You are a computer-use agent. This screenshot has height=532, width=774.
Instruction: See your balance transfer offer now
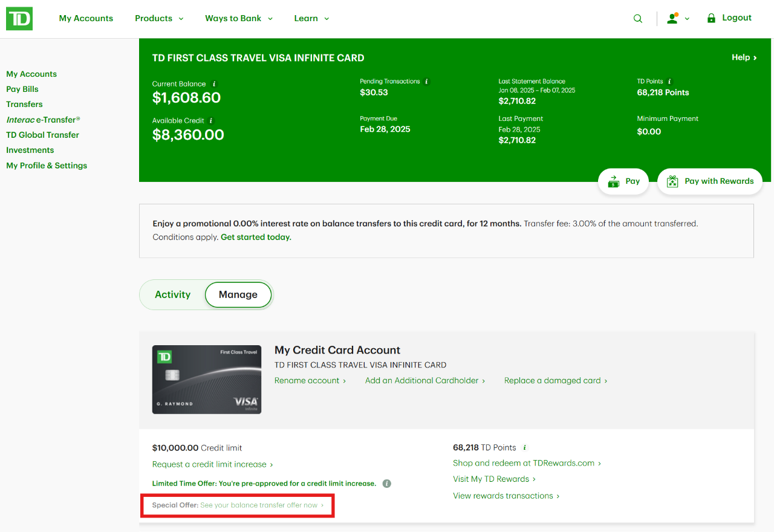pyautogui.click(x=262, y=505)
